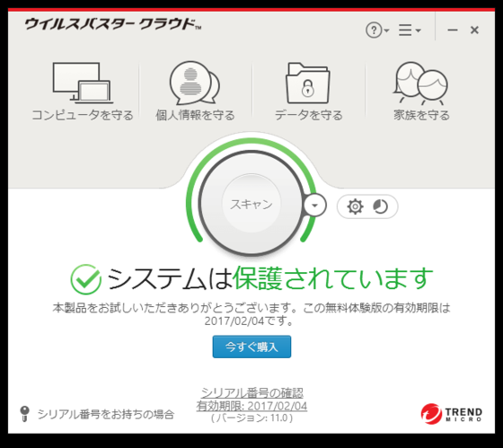503x448 pixels.
Task: Open the シリアル番号の確認 link
Action: tap(251, 392)
